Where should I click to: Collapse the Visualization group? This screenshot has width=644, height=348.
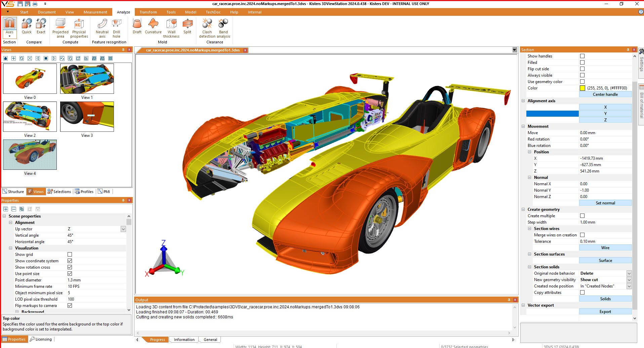tap(10, 248)
